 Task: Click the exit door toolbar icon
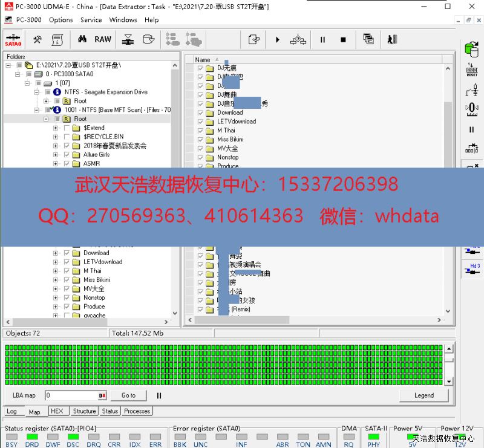(x=393, y=39)
